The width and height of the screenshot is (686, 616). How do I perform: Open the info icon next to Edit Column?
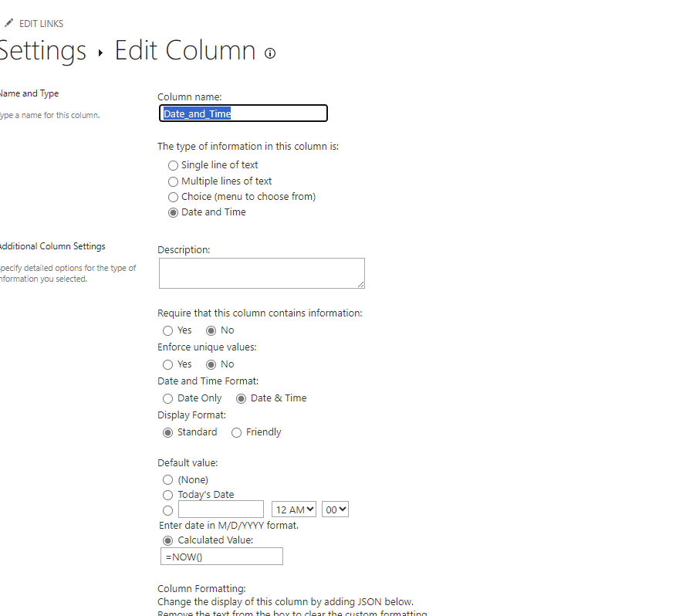coord(269,54)
